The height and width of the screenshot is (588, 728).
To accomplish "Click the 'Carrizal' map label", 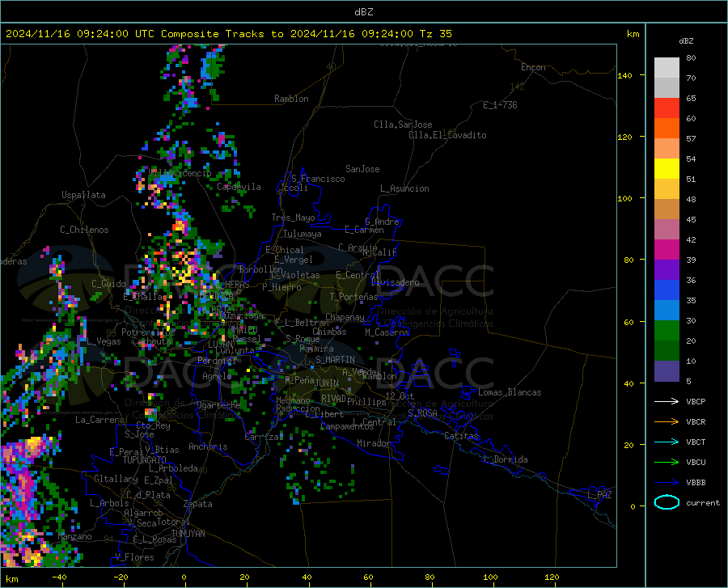I will (x=264, y=437).
